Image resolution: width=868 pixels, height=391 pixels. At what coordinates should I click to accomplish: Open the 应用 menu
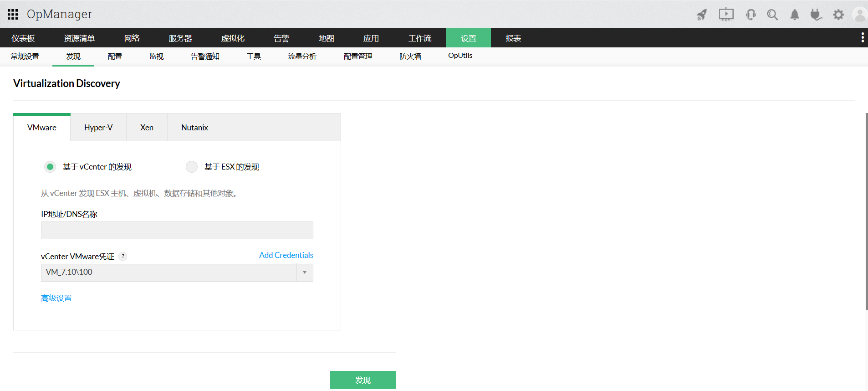[x=371, y=38]
